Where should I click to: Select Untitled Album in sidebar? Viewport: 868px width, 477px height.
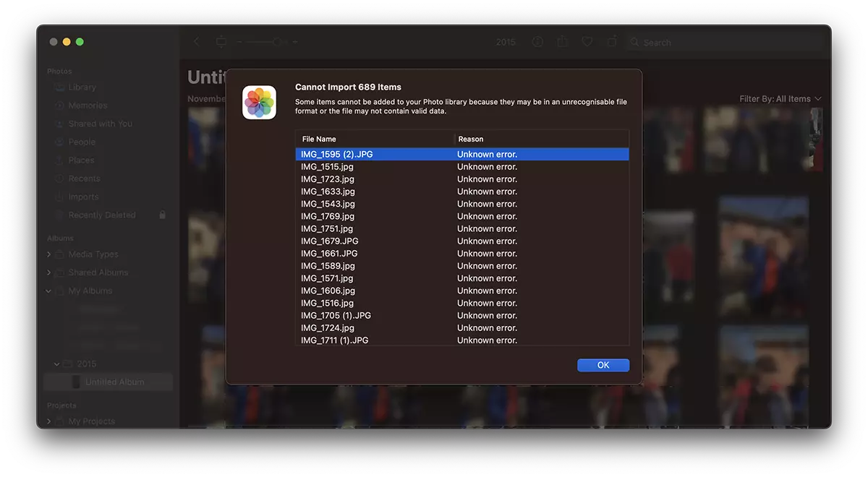coord(114,382)
